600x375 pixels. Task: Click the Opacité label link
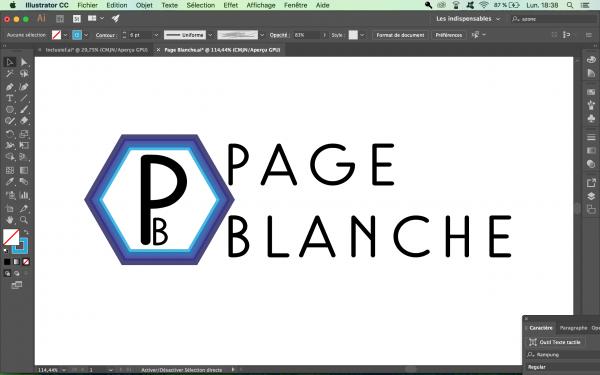(x=279, y=35)
